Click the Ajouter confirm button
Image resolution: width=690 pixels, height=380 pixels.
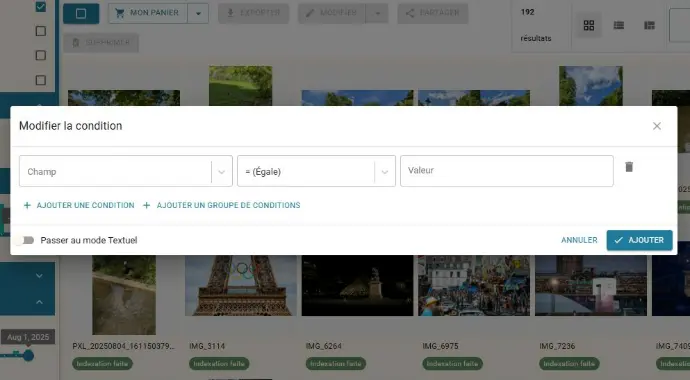tap(639, 240)
